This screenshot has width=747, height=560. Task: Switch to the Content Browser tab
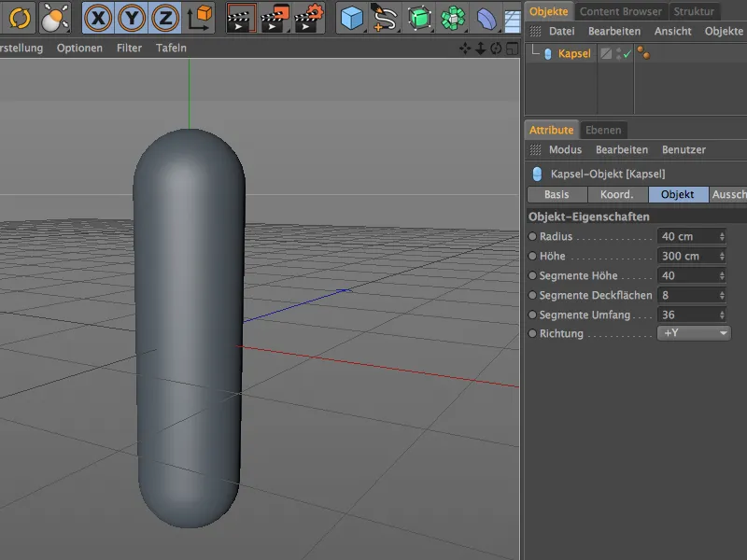[620, 11]
